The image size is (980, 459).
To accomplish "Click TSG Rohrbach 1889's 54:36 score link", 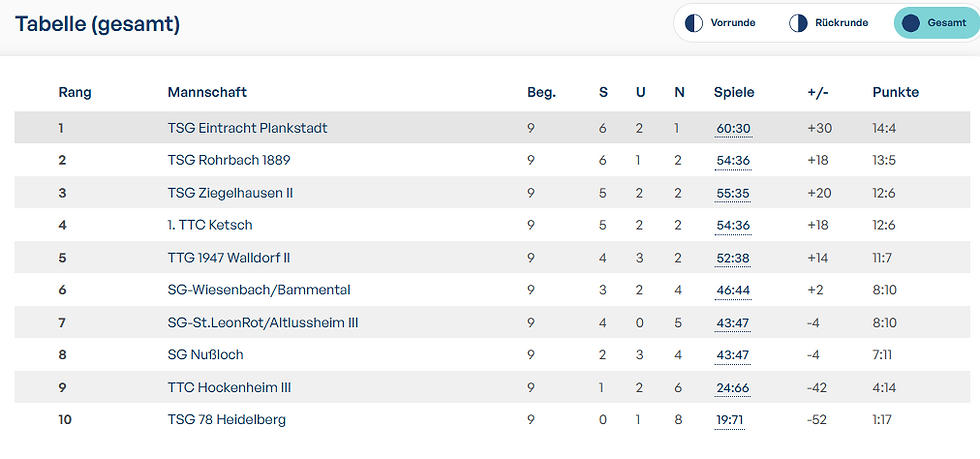I will 733,161.
